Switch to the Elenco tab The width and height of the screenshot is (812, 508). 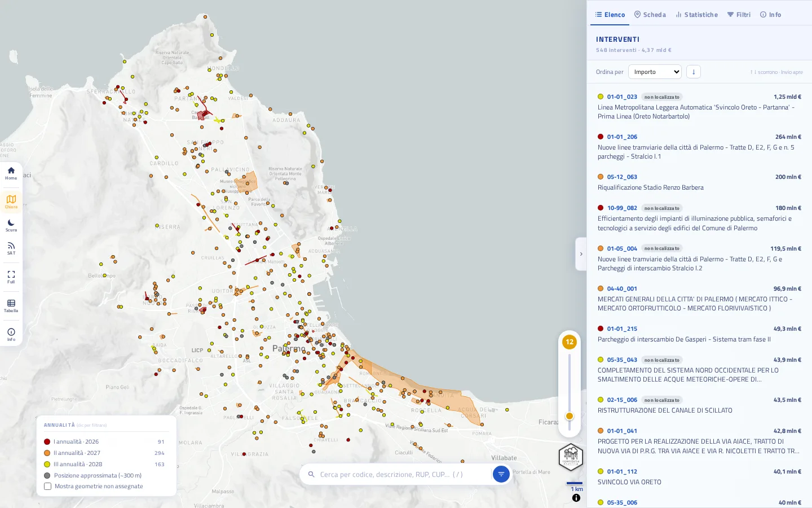click(x=610, y=15)
